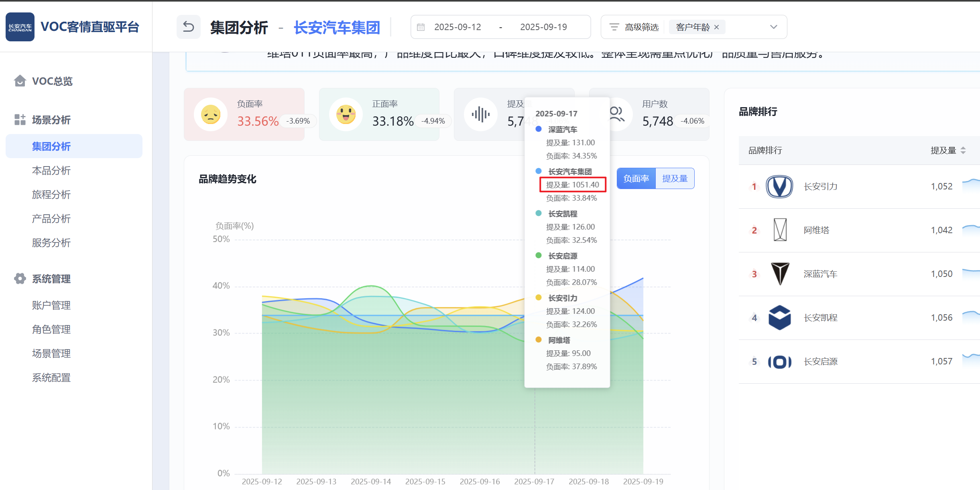Click the advanced filter funnel icon
The image size is (980, 490).
(614, 27)
